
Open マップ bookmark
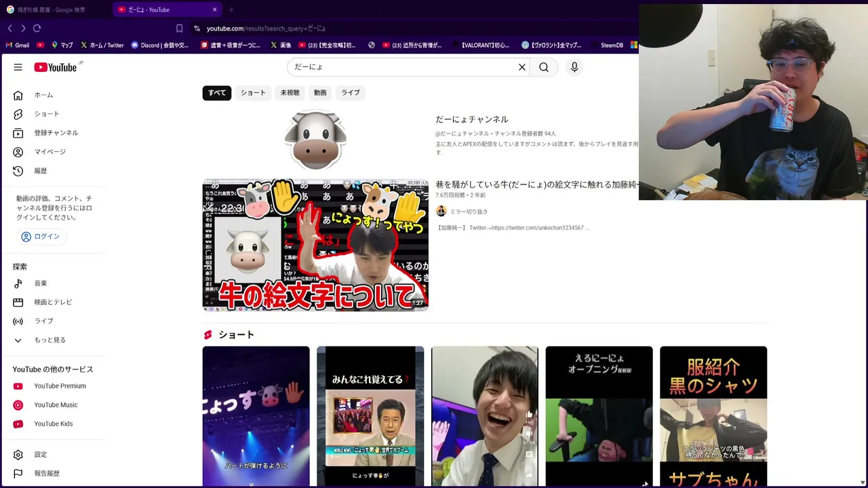coord(62,45)
